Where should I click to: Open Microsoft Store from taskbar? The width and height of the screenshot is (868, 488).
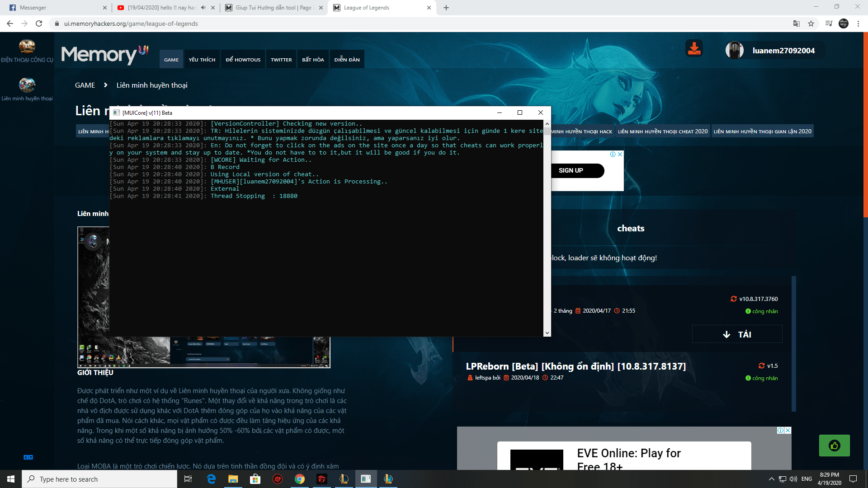[x=255, y=479]
